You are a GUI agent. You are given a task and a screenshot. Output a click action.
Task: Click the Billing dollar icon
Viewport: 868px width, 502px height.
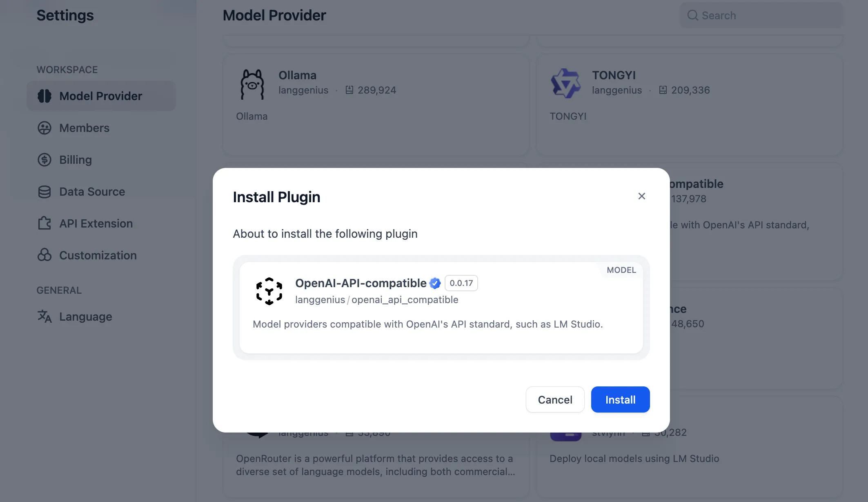[x=45, y=160]
